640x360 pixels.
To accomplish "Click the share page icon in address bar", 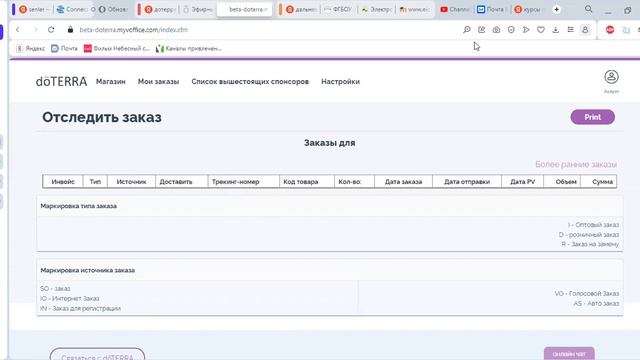I will pyautogui.click(x=482, y=30).
